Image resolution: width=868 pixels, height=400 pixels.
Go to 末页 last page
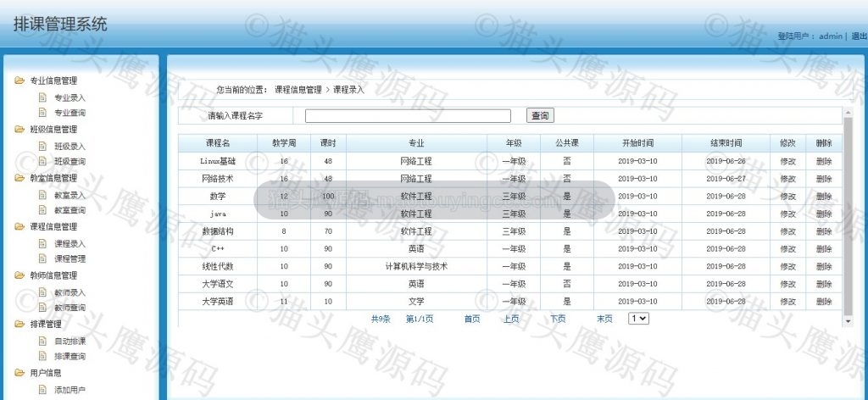[604, 319]
